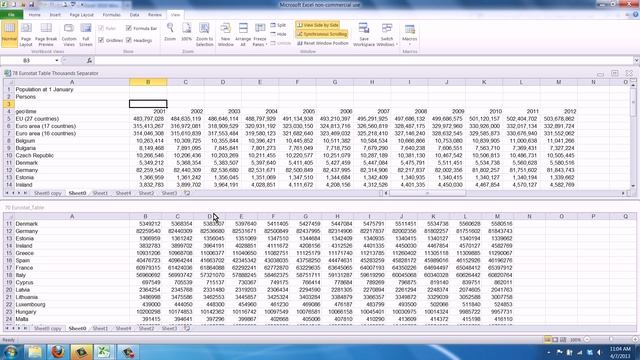Switch to the Insert ribbon tab
The image size is (640, 360).
tap(55, 15)
